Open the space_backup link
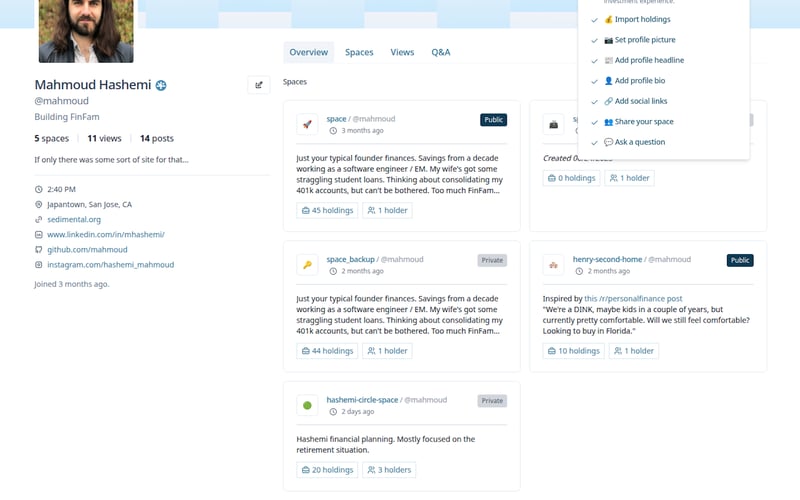 [351, 259]
